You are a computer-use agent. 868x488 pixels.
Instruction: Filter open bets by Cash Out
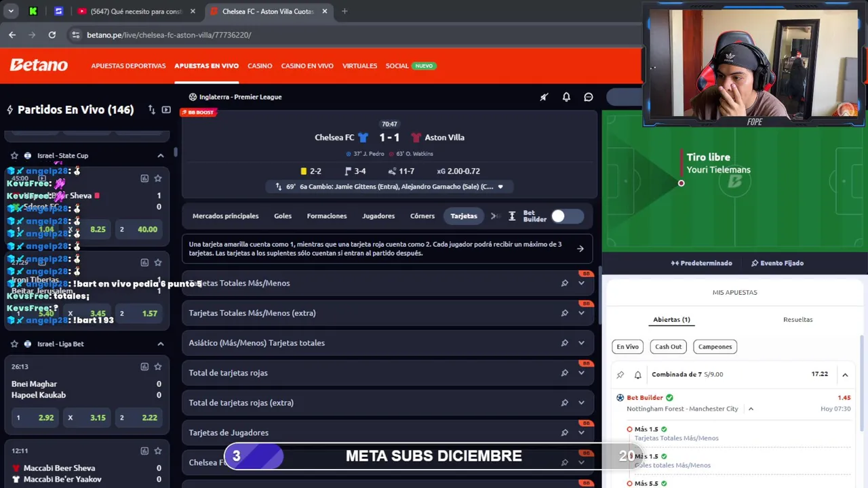(668, 346)
